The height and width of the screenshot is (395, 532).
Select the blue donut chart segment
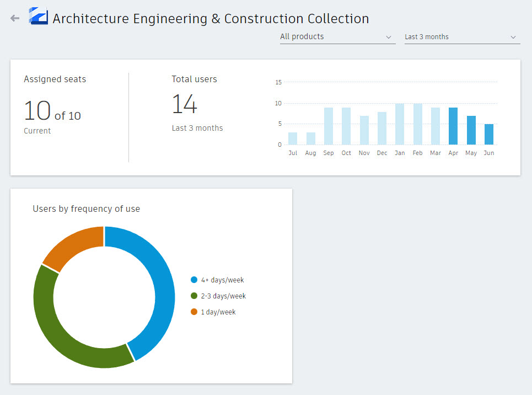[164, 291]
